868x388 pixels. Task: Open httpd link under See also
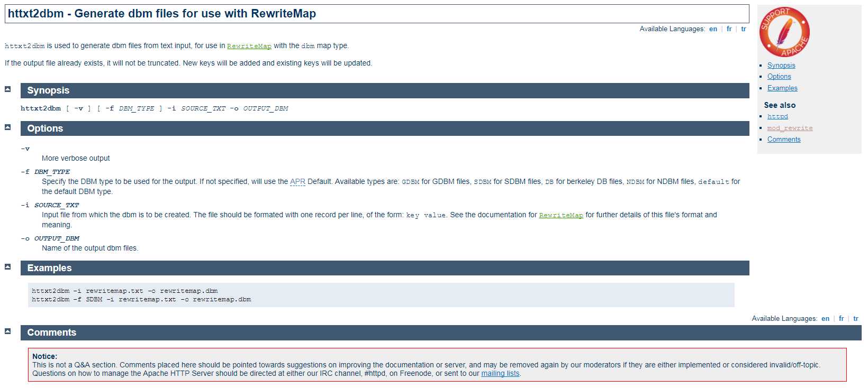tap(777, 116)
